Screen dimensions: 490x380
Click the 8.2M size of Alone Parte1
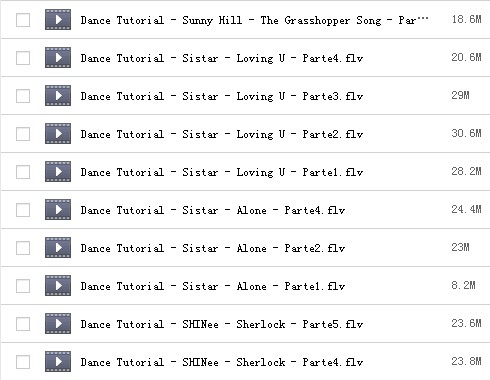click(x=463, y=285)
